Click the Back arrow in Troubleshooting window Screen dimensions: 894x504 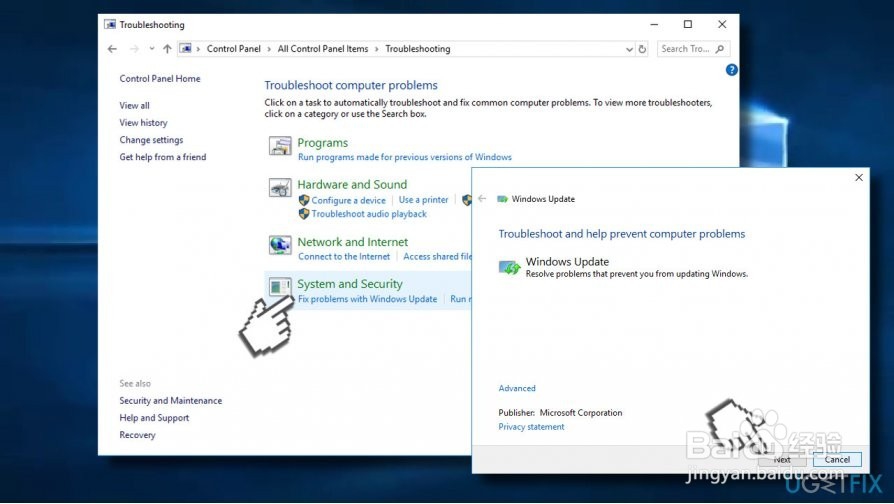point(112,49)
